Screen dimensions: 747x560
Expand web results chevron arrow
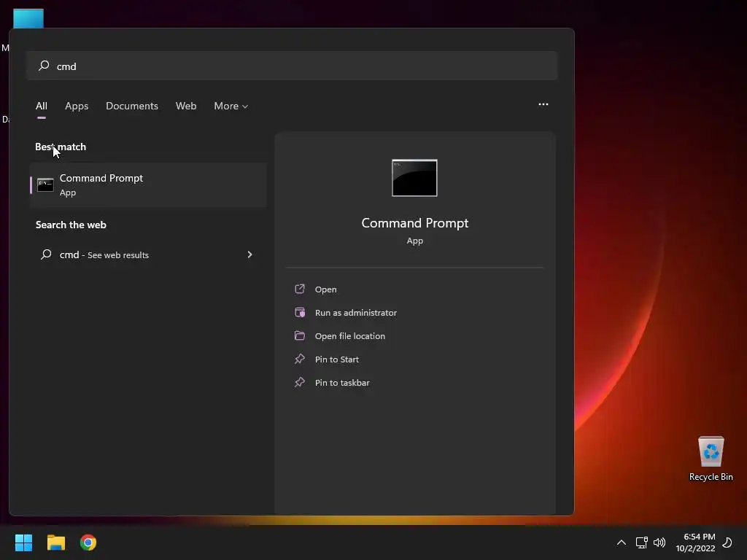pos(249,254)
